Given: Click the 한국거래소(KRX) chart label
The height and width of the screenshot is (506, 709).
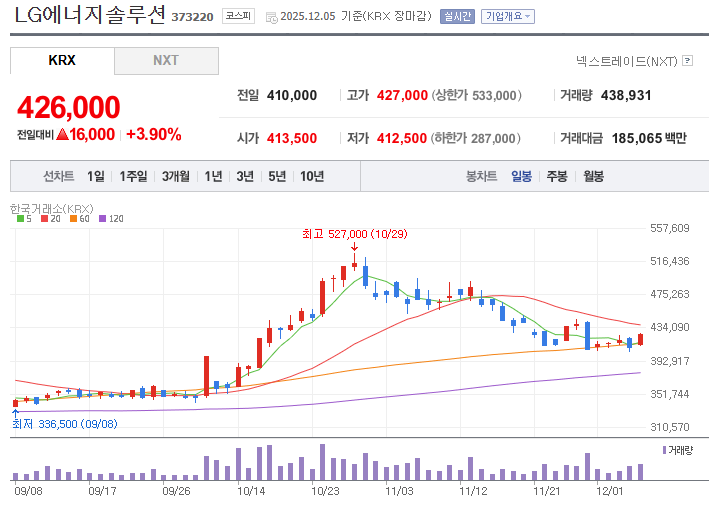Looking at the screenshot, I should pyautogui.click(x=52, y=208).
